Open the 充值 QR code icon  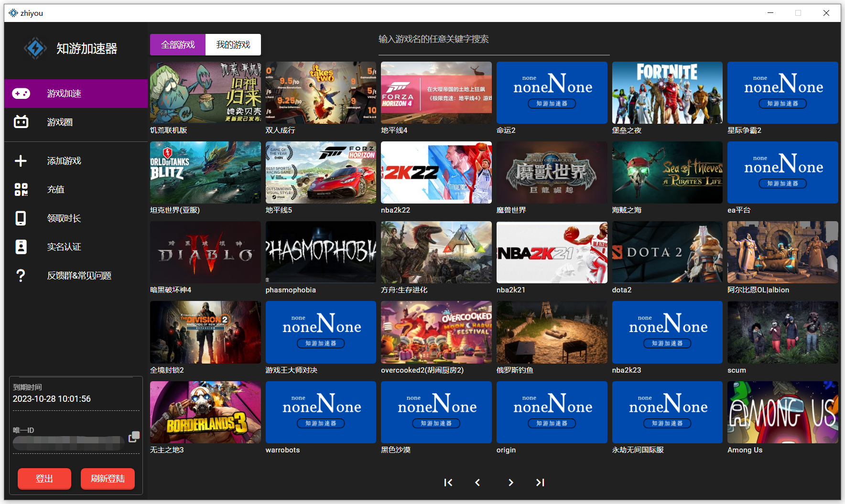pyautogui.click(x=21, y=190)
